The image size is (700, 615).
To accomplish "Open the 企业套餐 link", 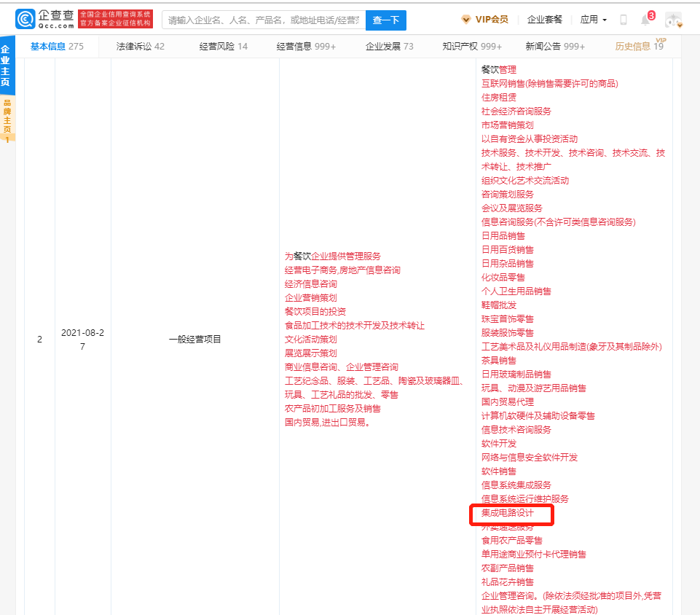I will 545,20.
